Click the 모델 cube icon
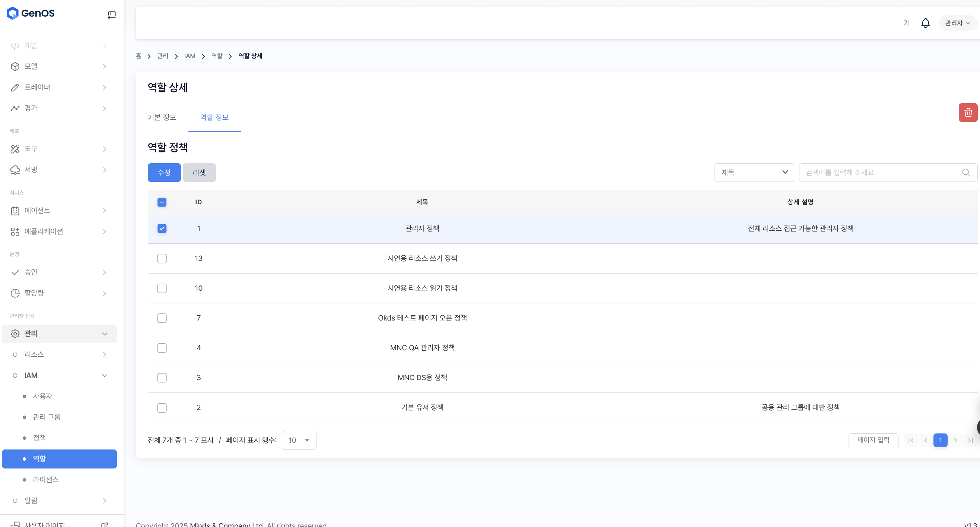Viewport: 980px width, 527px height. click(15, 67)
